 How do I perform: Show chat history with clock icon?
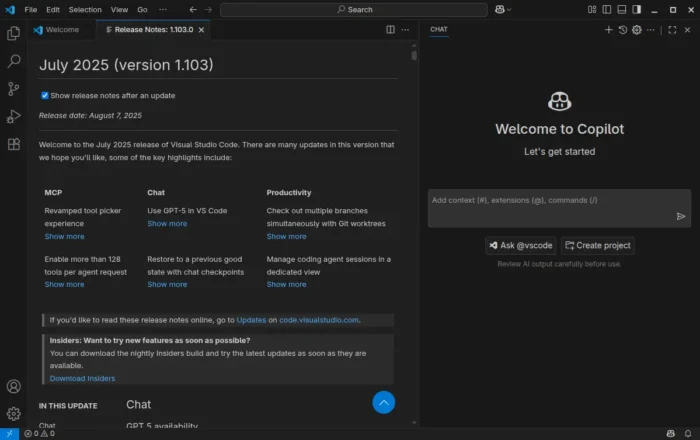pos(623,30)
